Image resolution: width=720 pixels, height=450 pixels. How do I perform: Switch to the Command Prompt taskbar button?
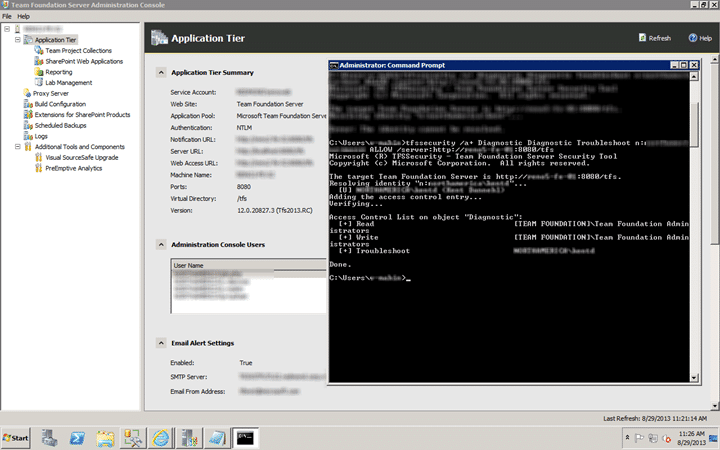tap(246, 438)
